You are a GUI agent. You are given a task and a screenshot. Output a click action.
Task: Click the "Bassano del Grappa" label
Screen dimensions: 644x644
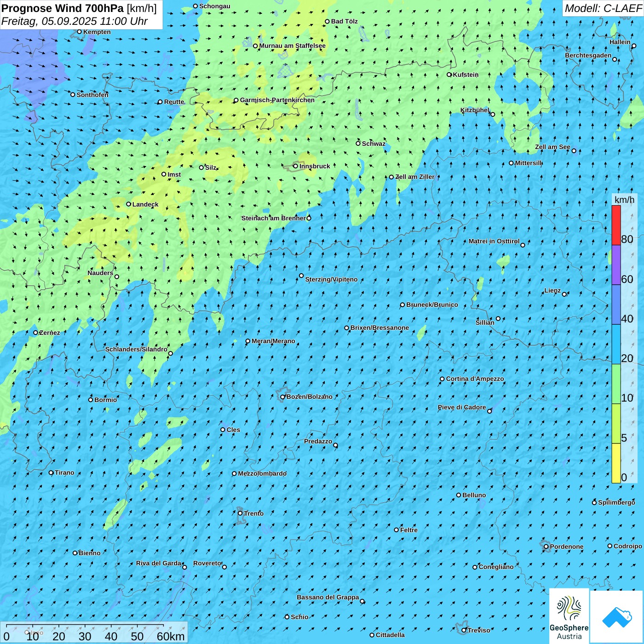click(x=328, y=598)
